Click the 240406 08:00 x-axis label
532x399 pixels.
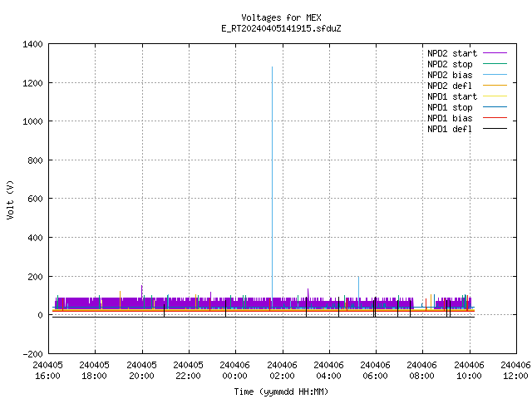coord(421,371)
